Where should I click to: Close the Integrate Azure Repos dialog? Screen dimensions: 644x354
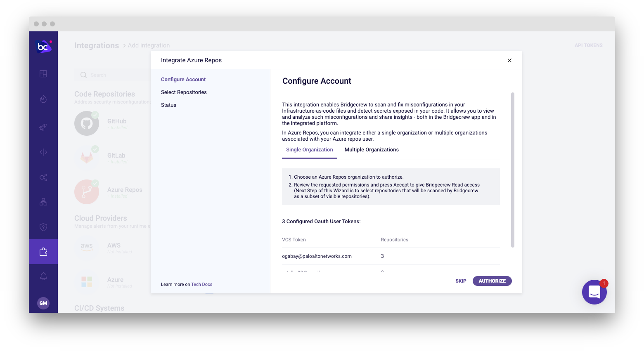pyautogui.click(x=509, y=60)
